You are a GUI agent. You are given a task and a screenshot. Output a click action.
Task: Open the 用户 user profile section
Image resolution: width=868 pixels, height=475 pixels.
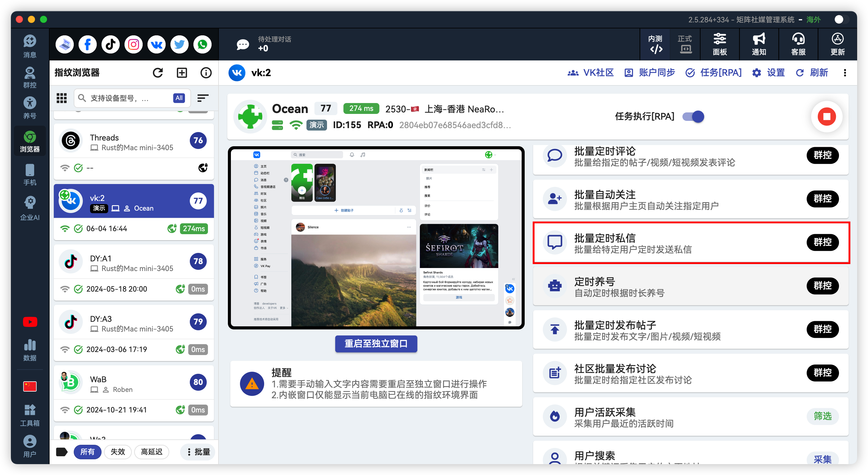(x=30, y=446)
